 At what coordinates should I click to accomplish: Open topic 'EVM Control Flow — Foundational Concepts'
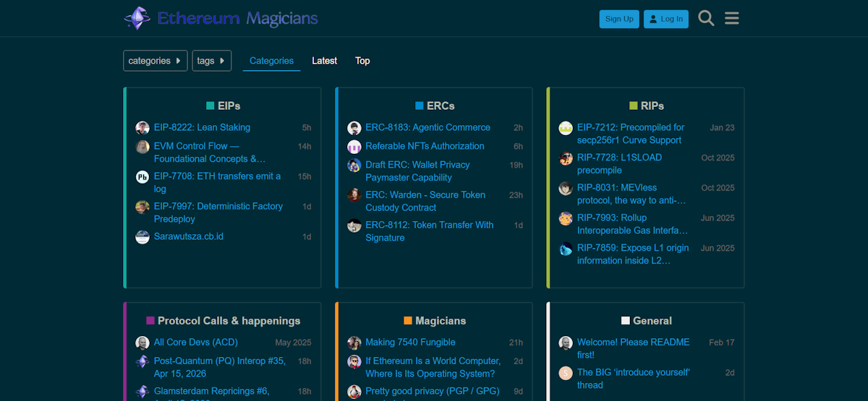tap(210, 152)
